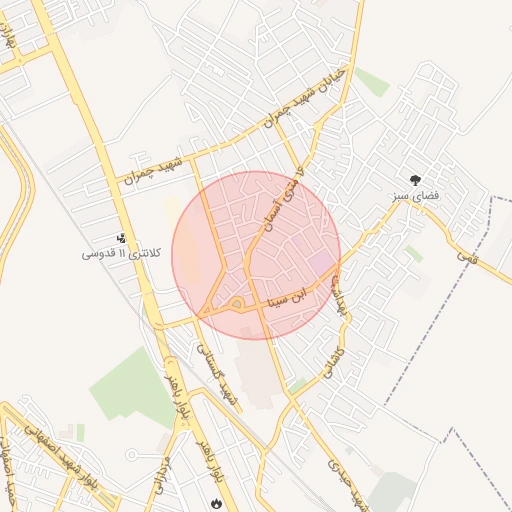
Task: Select the فضای سبز park label
Action: coord(415,196)
